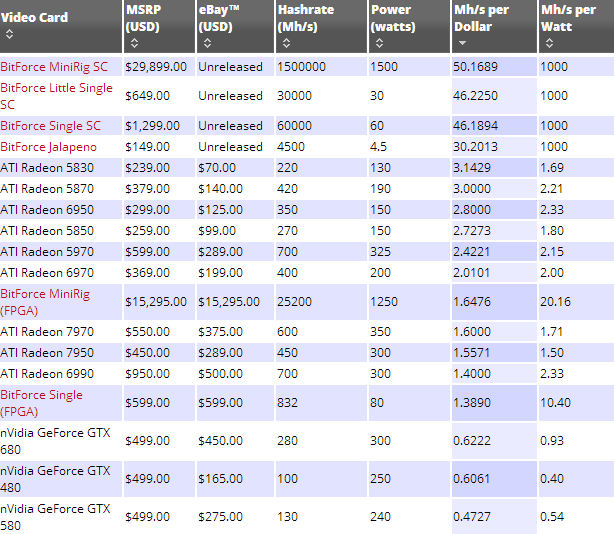Click the eBay (USD) sort arrows
Viewport: 614px width, 534px height.
pyautogui.click(x=208, y=43)
